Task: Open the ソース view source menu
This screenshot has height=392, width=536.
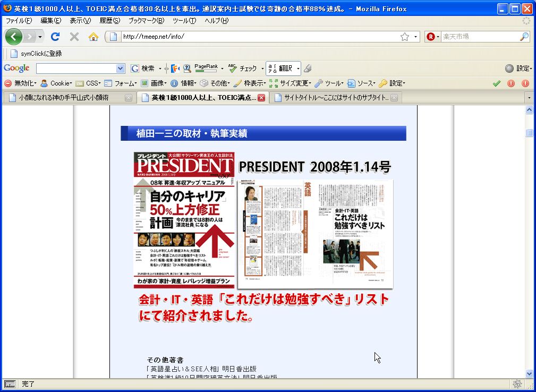Action: [x=361, y=83]
